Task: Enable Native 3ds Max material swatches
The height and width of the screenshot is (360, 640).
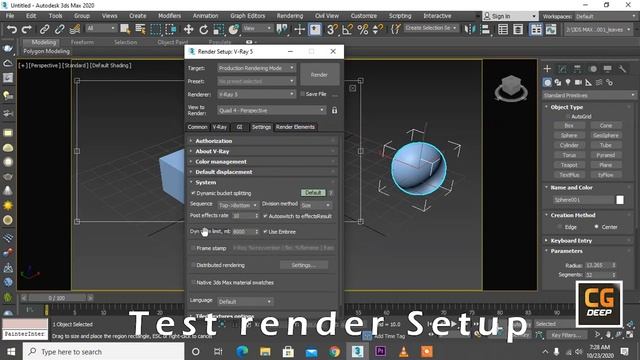Action: (193, 282)
